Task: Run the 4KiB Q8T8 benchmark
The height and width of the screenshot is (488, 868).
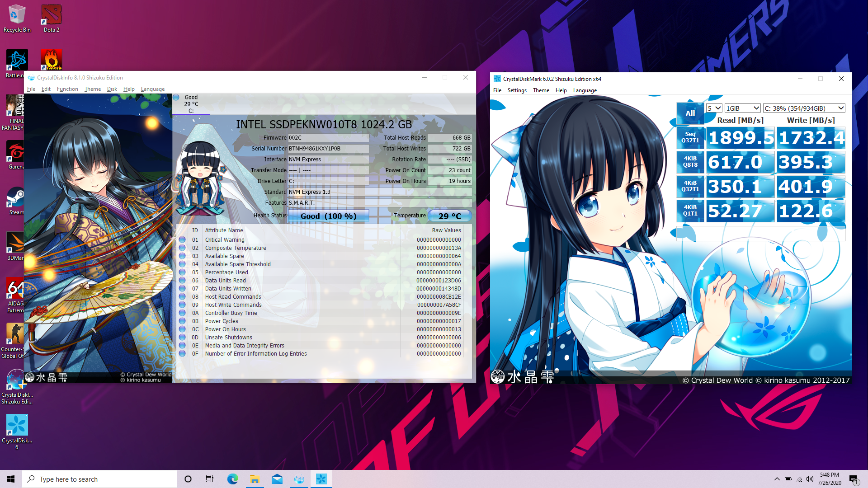Action: 690,162
